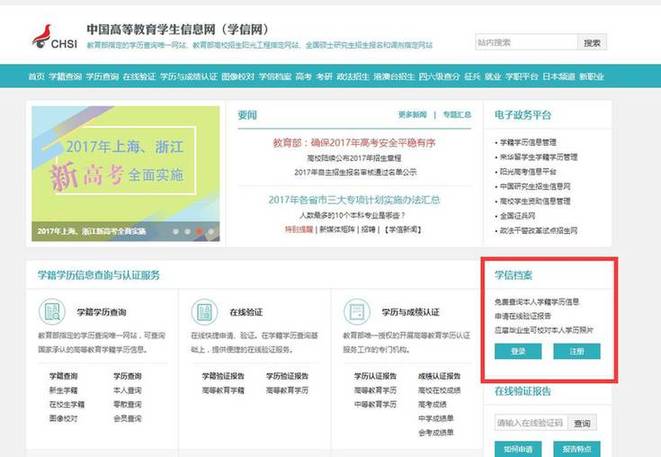Open 学籍学历信息管理 in 电子政务平台 list
The height and width of the screenshot is (457, 661).
tap(528, 142)
